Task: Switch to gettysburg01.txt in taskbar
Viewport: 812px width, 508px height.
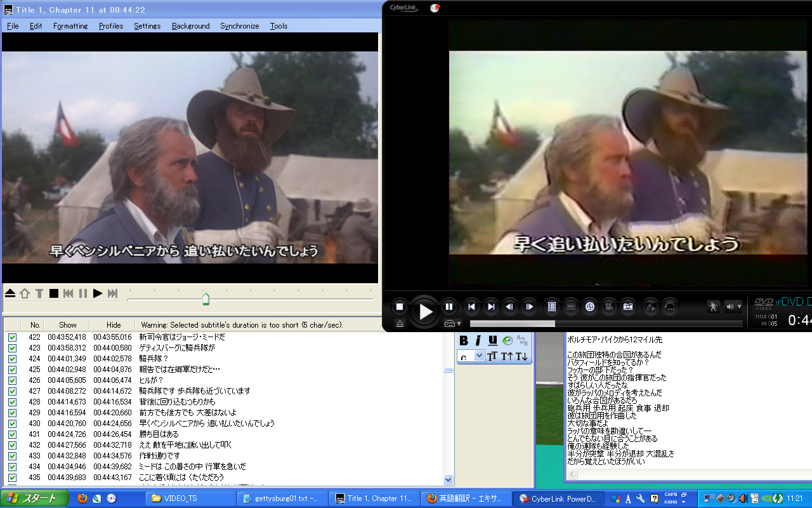Action: pyautogui.click(x=281, y=498)
